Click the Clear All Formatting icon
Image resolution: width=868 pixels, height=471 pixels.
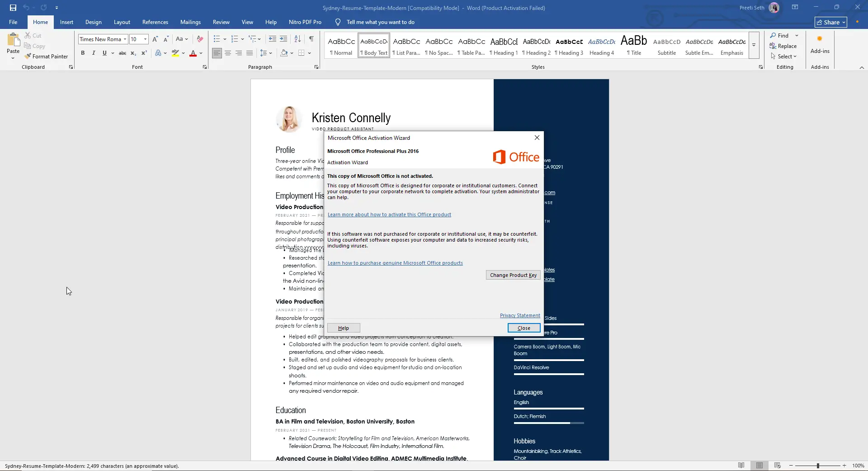[x=200, y=39]
